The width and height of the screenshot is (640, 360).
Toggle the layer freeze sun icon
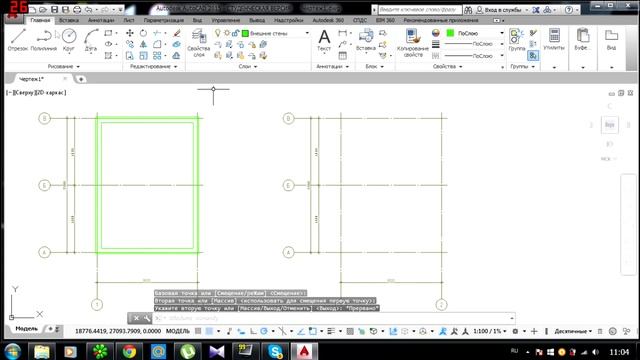click(x=227, y=33)
